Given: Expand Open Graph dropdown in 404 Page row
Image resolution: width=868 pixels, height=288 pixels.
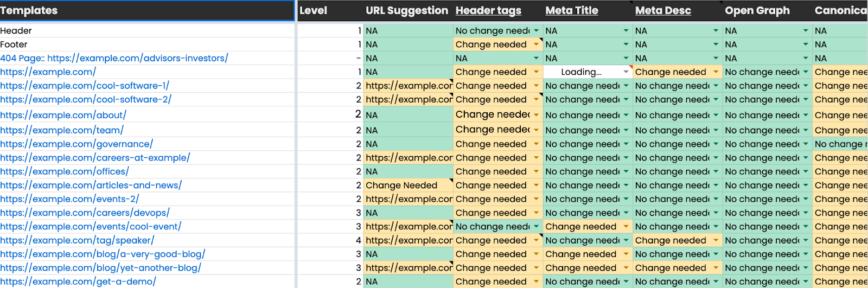Looking at the screenshot, I should (806, 58).
